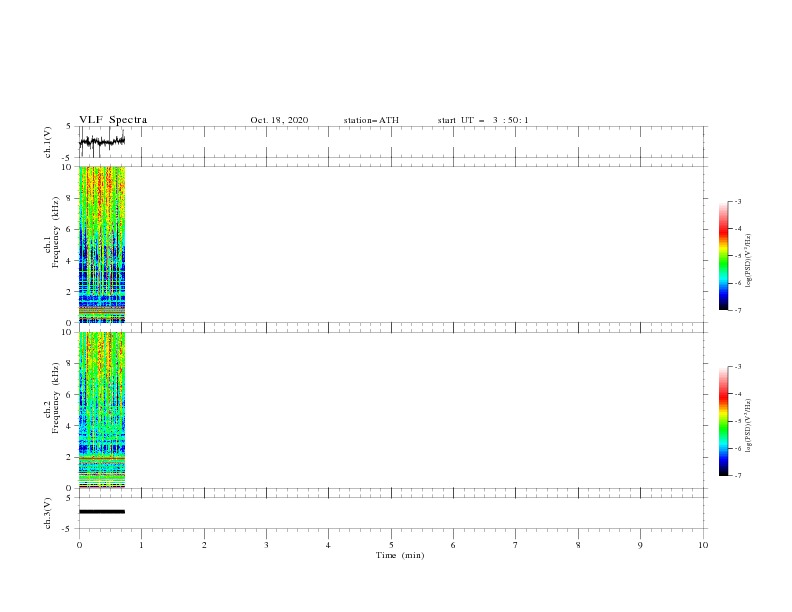Click the "-5" tick on ch.3(V) axis
The width and height of the screenshot is (792, 612).
67,529
